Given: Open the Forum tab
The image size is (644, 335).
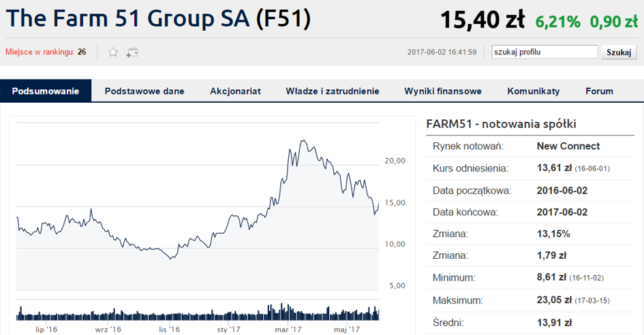Looking at the screenshot, I should click(x=599, y=91).
